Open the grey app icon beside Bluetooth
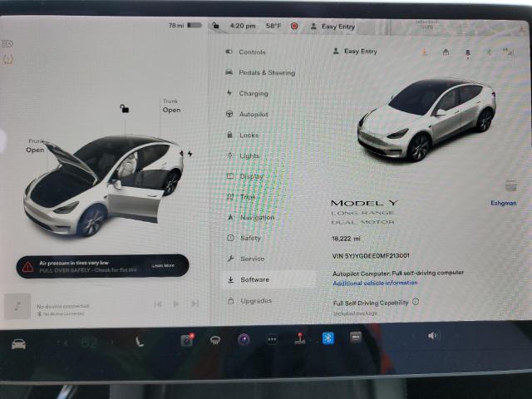The width and height of the screenshot is (532, 399). [356, 337]
